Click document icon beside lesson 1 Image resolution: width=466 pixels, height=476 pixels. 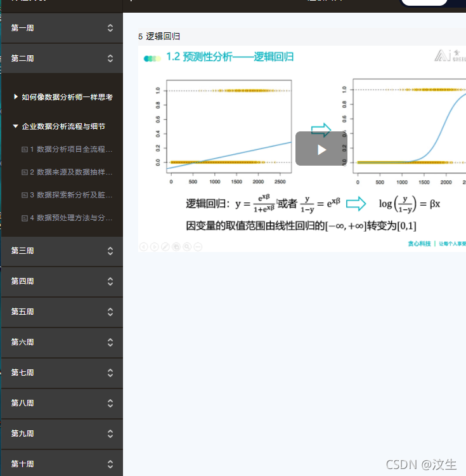pos(25,149)
